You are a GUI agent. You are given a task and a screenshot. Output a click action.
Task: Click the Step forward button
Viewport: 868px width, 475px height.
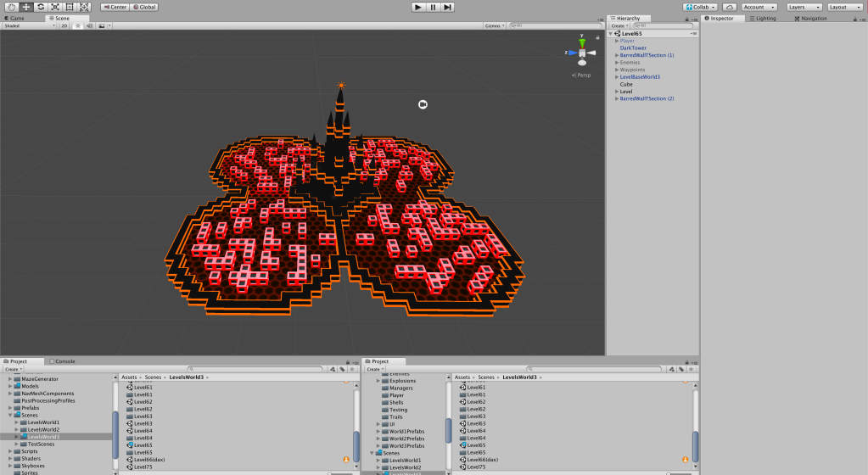(x=447, y=7)
